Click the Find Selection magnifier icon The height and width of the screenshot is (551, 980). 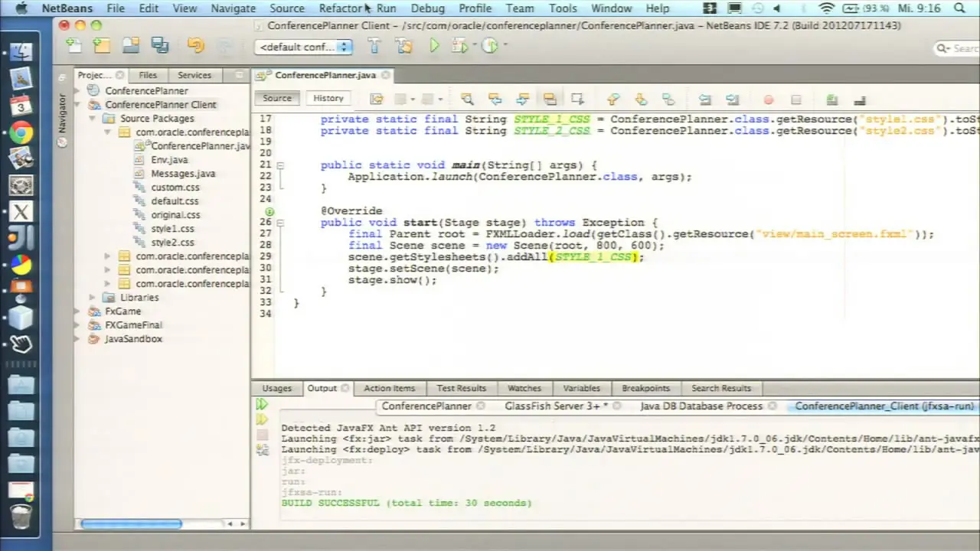pos(467,99)
